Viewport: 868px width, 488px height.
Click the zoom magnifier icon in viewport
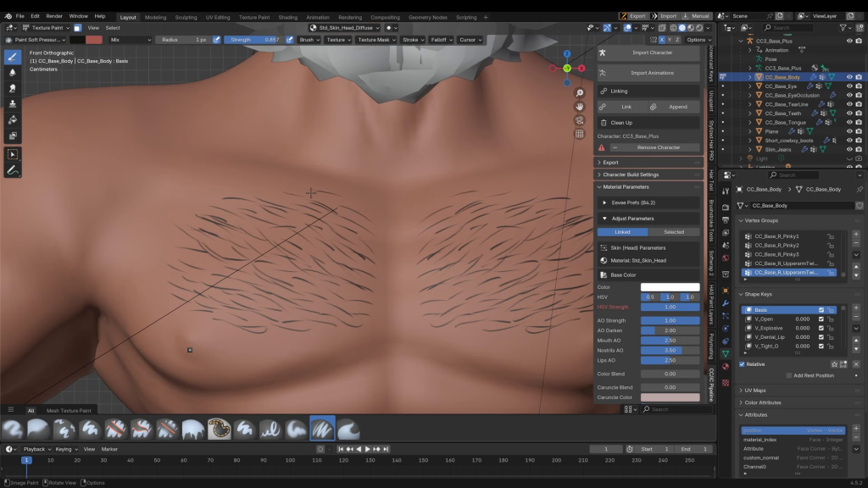pos(580,93)
